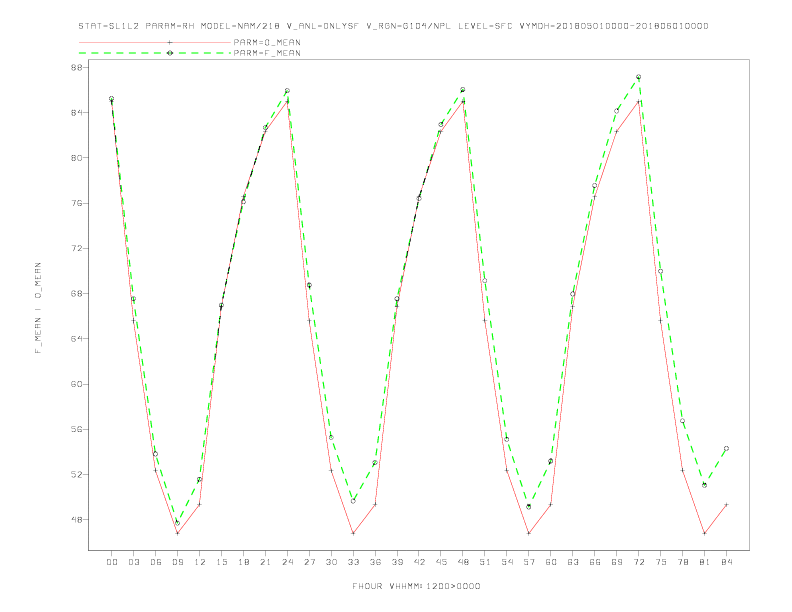Viewport: 792px width, 612px height.
Task: Click LEVEL=SFC in the chart title
Action: (485, 26)
